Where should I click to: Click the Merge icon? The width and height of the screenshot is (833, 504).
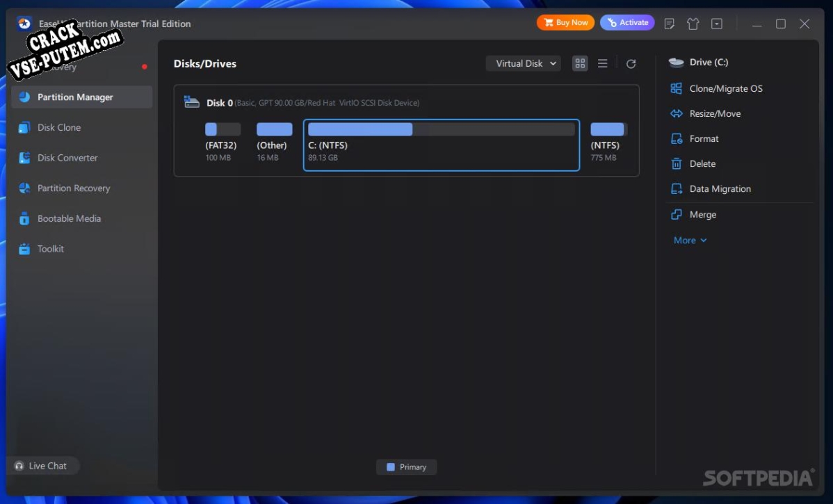coord(676,215)
